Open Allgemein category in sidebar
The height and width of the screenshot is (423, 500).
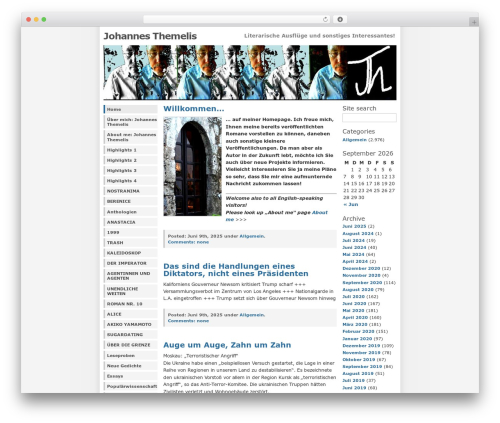[x=354, y=140]
